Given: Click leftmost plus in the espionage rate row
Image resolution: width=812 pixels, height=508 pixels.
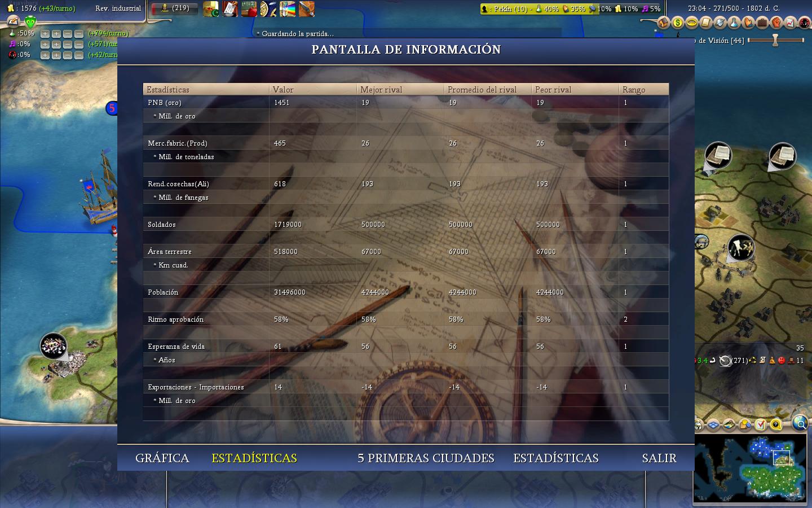Looking at the screenshot, I should pos(45,55).
